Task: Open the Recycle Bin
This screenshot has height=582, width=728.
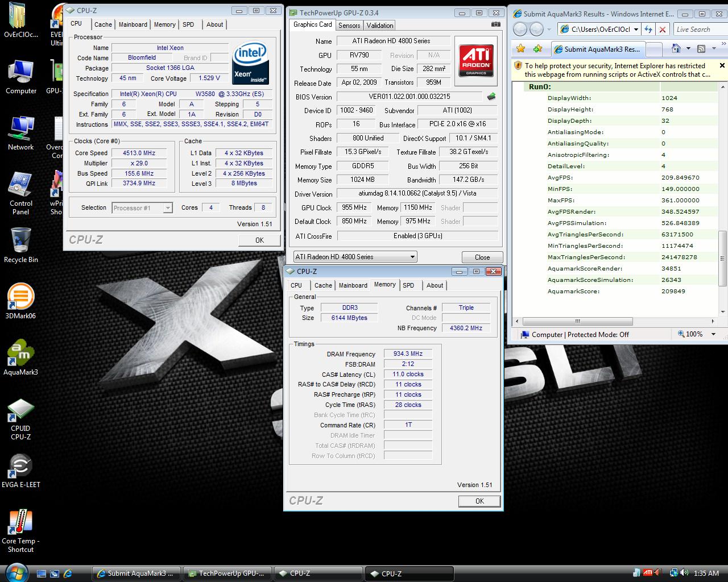Action: (x=20, y=245)
